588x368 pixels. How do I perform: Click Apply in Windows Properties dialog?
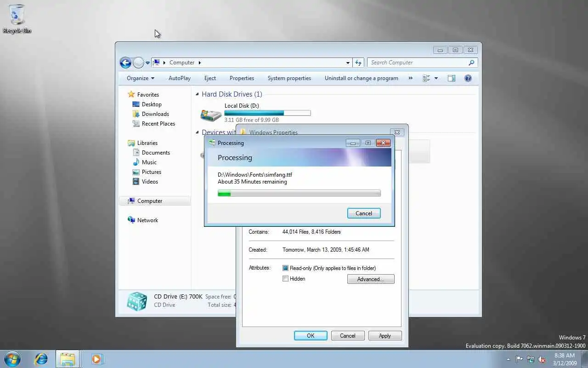(385, 336)
